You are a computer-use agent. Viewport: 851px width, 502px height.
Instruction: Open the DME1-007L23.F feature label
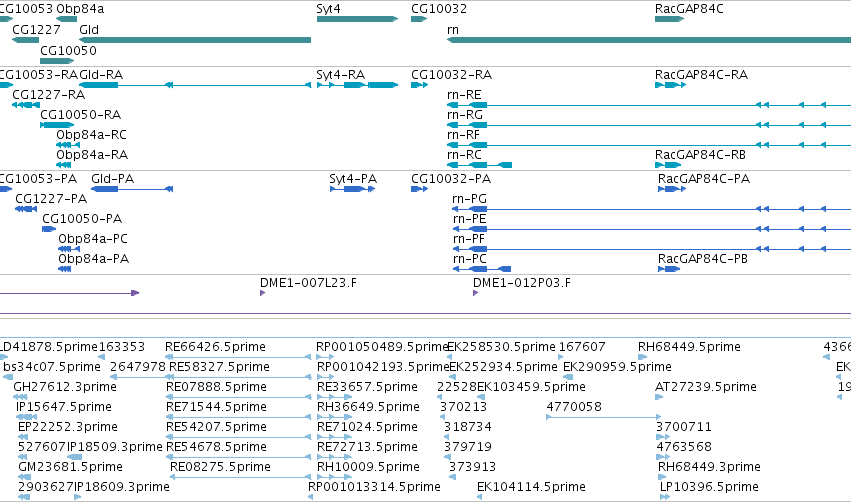click(308, 283)
